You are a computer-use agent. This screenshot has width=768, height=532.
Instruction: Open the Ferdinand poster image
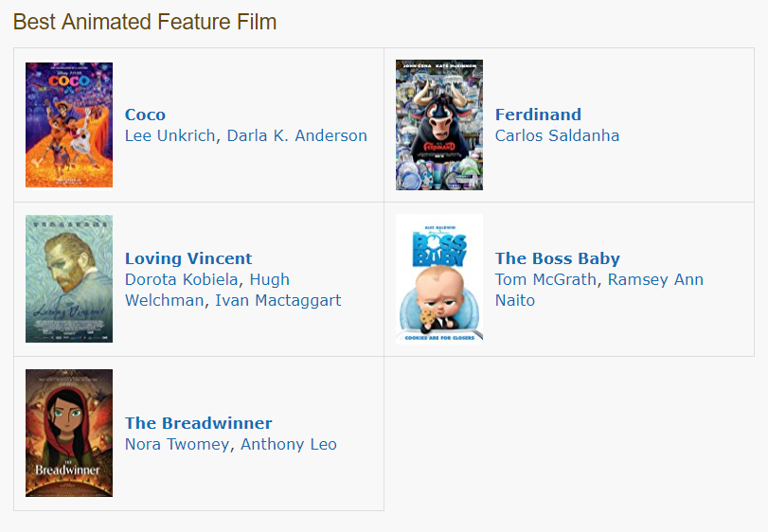[439, 125]
